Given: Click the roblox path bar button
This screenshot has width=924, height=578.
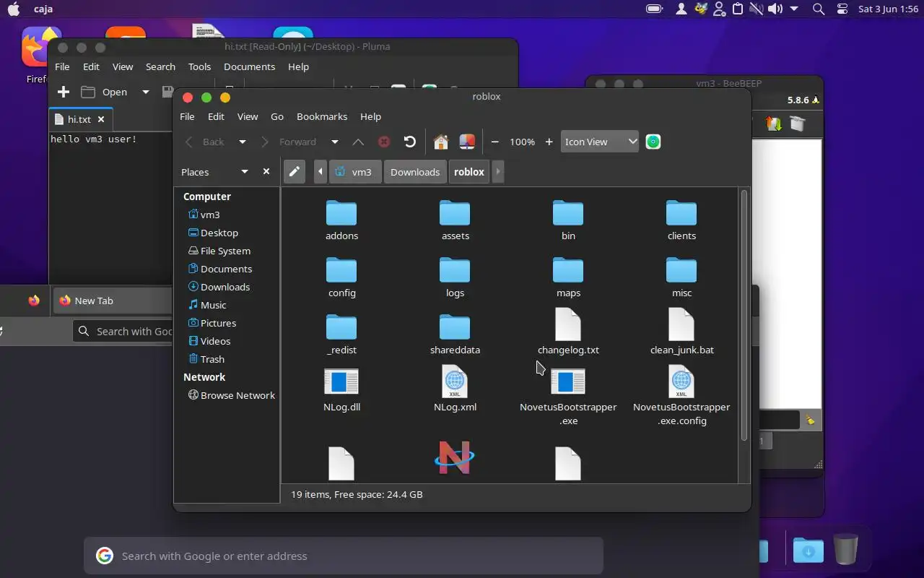Looking at the screenshot, I should [x=469, y=172].
